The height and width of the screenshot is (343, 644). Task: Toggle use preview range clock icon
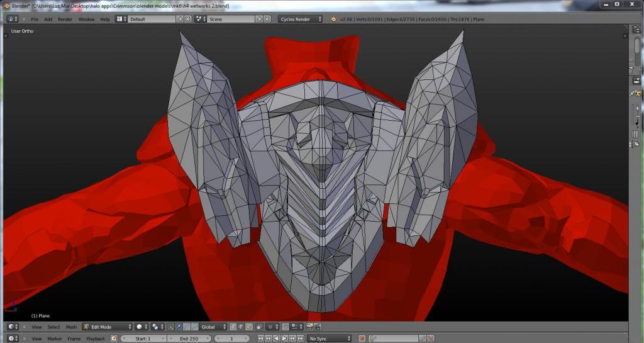pos(114,339)
